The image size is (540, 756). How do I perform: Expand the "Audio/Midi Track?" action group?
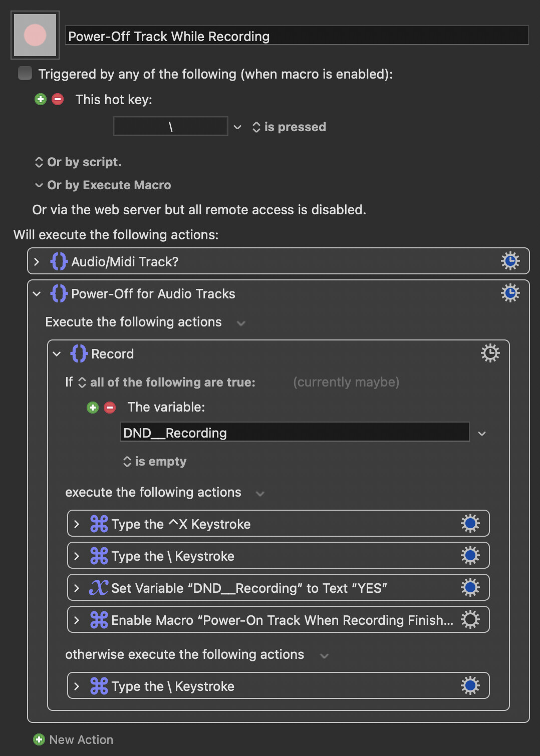tap(37, 262)
